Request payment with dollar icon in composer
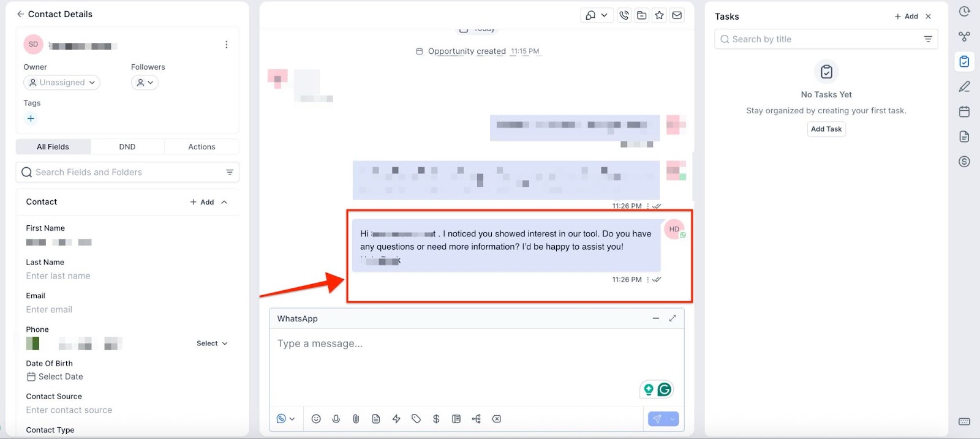980x439 pixels. tap(436, 419)
